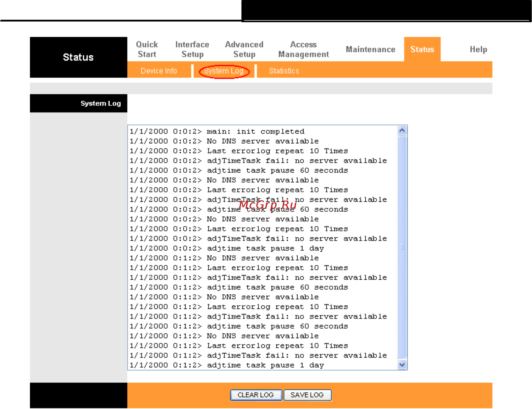Go to Statistics sub-tab
Viewport: 532px width, 409px height.
284,71
